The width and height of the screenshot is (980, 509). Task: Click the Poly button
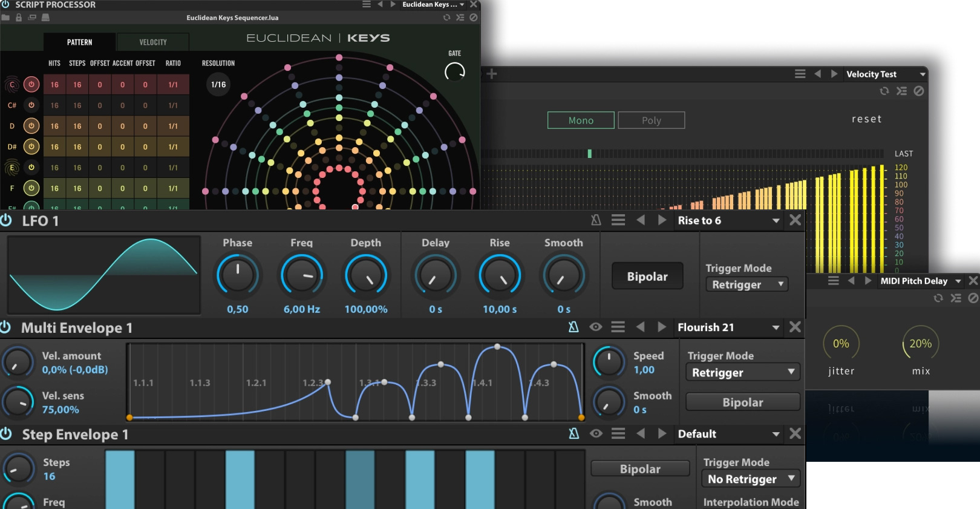pos(651,120)
